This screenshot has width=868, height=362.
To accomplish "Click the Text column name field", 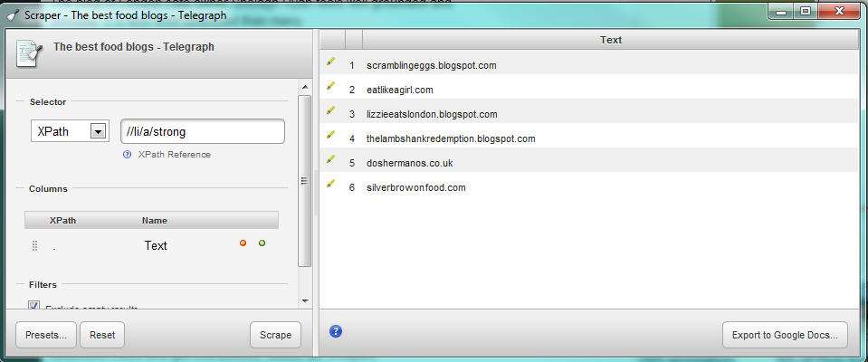I will [156, 246].
